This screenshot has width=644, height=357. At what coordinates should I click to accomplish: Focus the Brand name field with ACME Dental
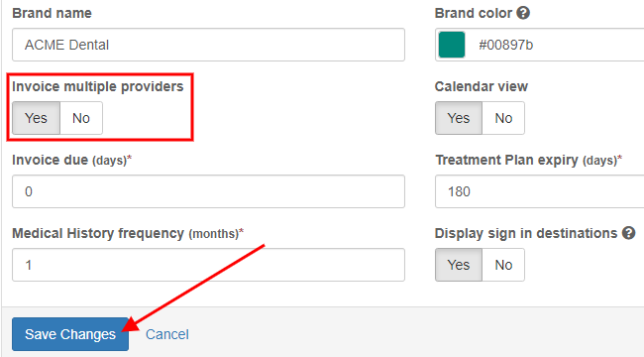[209, 45]
